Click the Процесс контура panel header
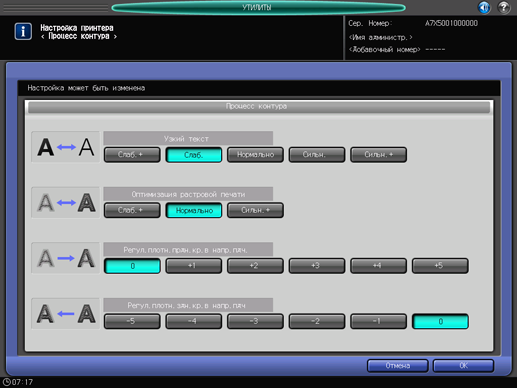The height and width of the screenshot is (388, 517). pos(259,107)
